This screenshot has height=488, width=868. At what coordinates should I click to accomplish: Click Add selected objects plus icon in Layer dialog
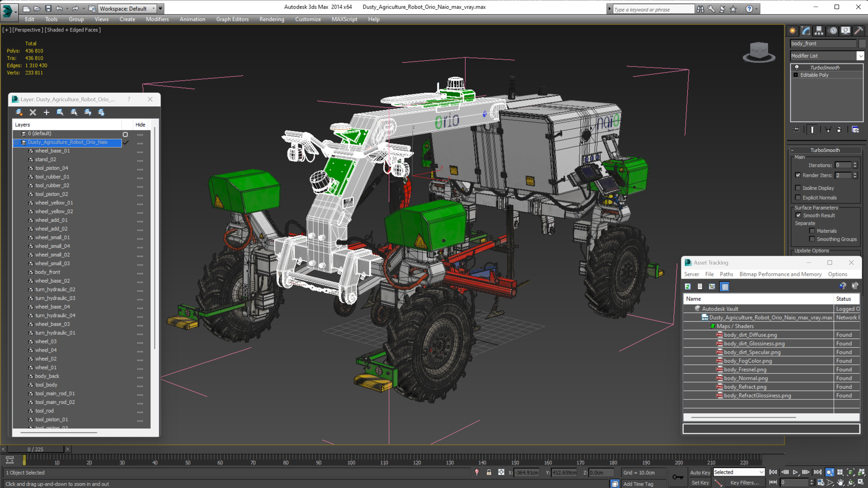(47, 112)
